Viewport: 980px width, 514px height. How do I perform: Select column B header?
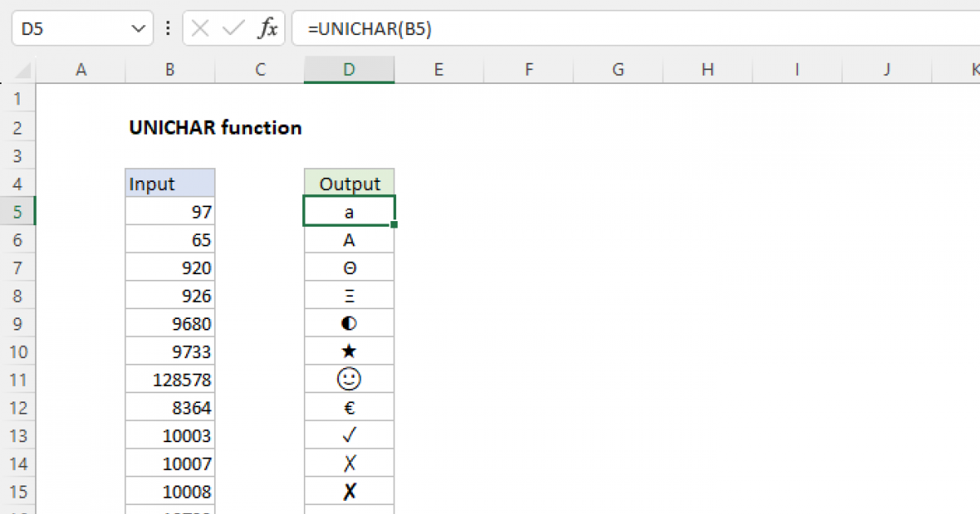coord(169,69)
